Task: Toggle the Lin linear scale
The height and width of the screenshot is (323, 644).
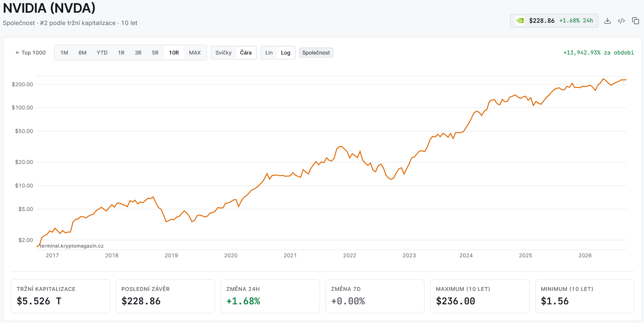Action: click(x=269, y=53)
